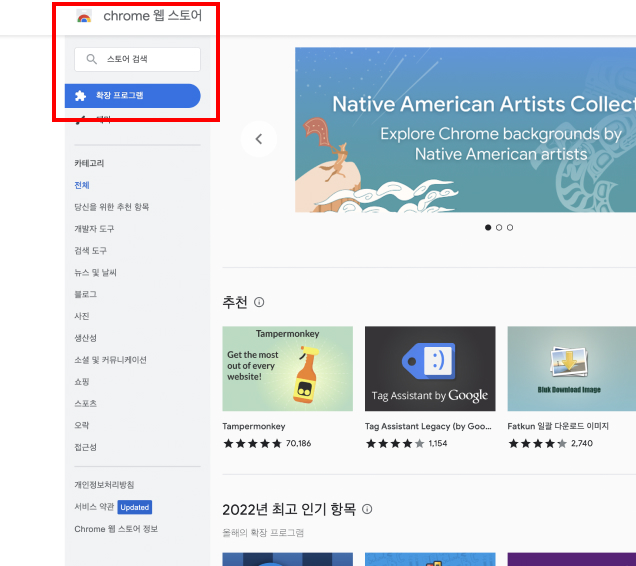Open Chrome 웹 스토어 정보 link
The width and height of the screenshot is (636, 566).
click(x=116, y=529)
